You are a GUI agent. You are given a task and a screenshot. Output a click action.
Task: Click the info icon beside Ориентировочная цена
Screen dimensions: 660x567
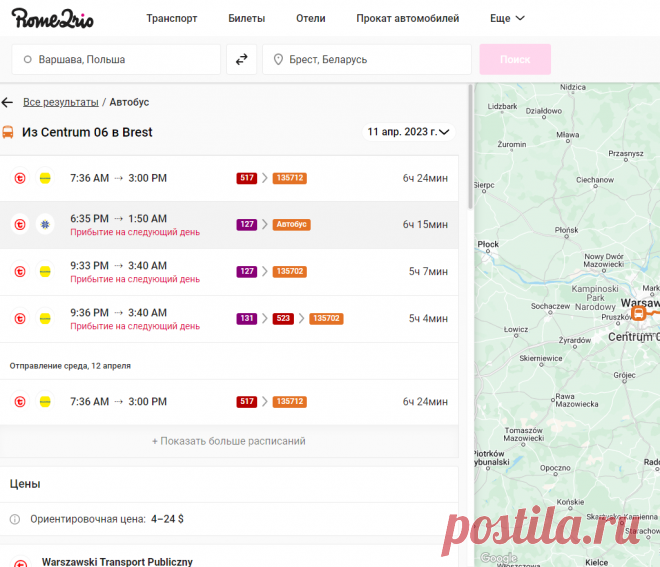point(15,520)
